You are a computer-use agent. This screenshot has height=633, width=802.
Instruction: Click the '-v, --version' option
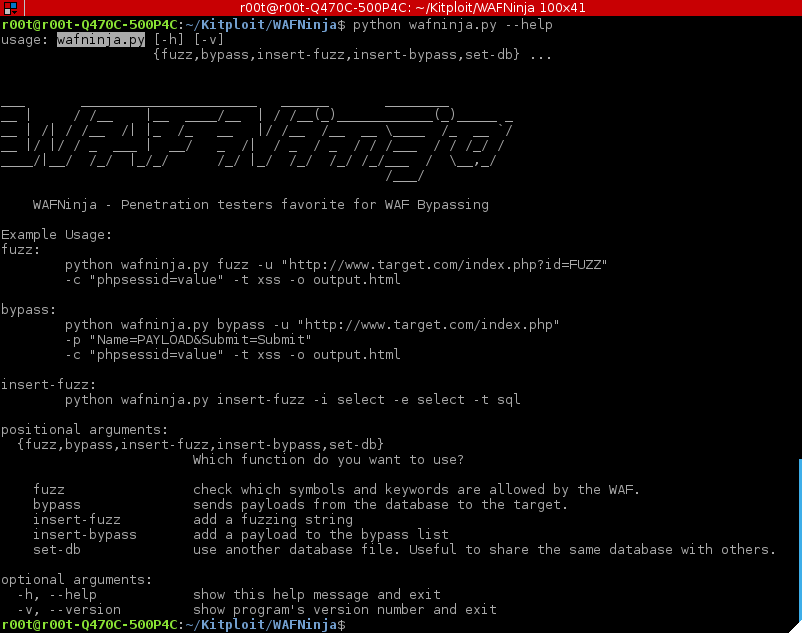pyautogui.click(x=69, y=609)
